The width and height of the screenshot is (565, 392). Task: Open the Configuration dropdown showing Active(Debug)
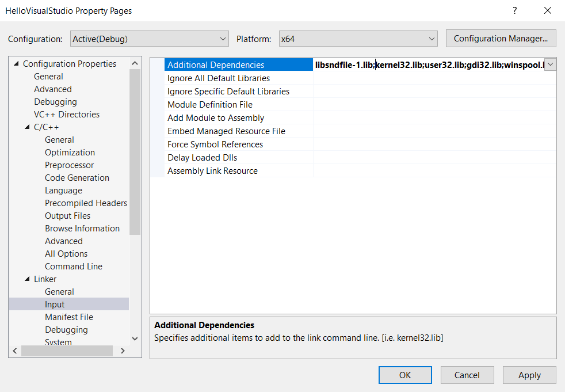click(149, 39)
